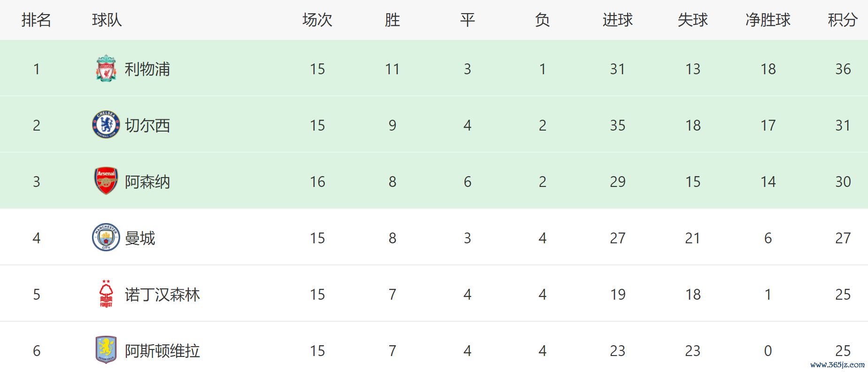
Task: Open the 切尔西 team name link
Action: pyautogui.click(x=147, y=125)
